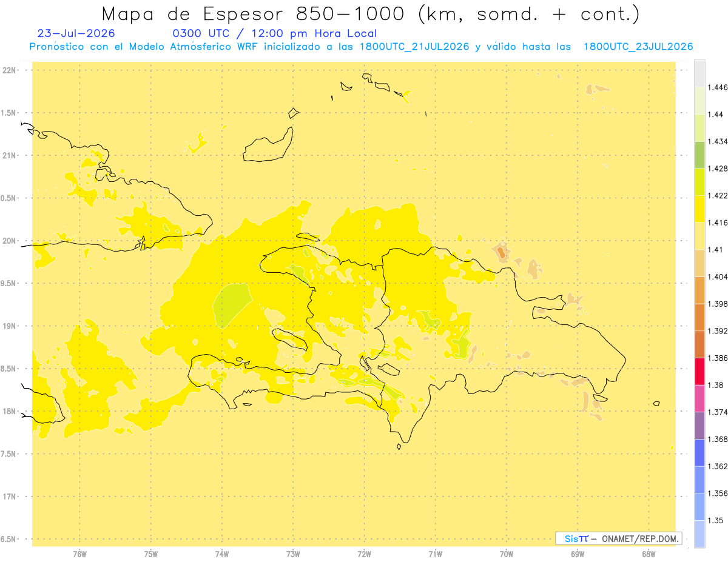Click the '69W' longitude label
The image size is (728, 562).
(577, 554)
